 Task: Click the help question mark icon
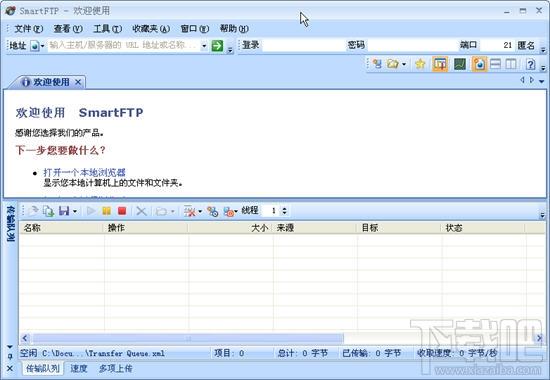(530, 64)
